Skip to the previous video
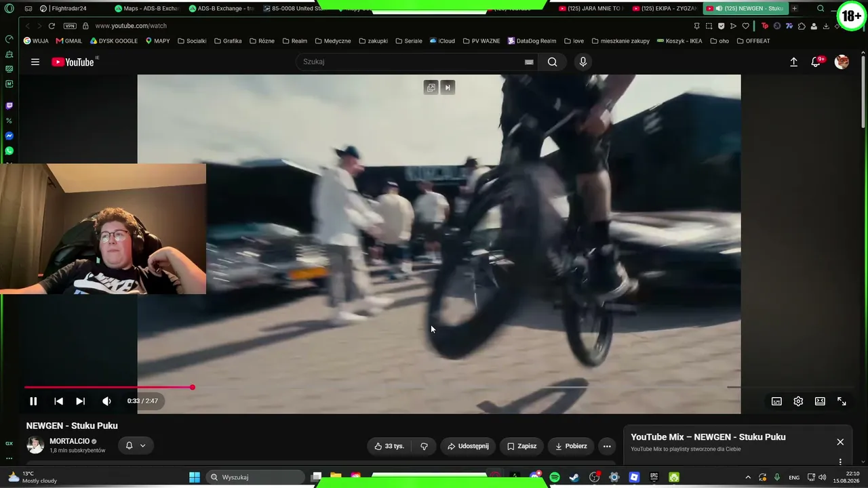 (58, 401)
